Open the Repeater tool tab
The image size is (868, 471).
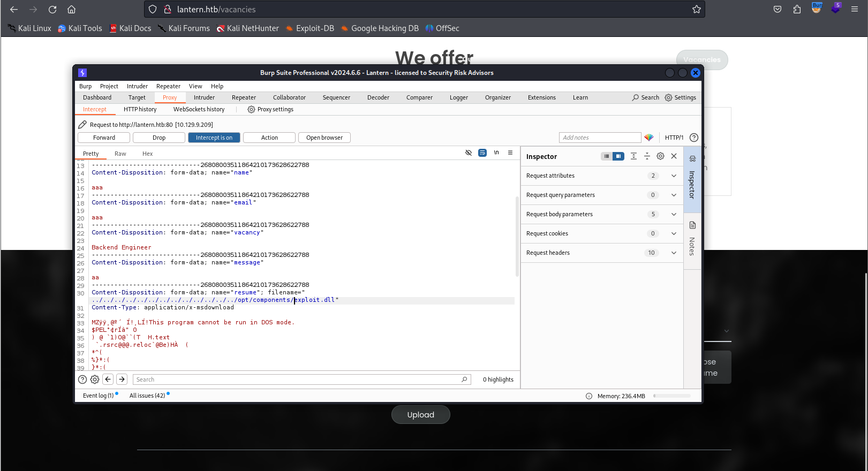[x=244, y=97]
